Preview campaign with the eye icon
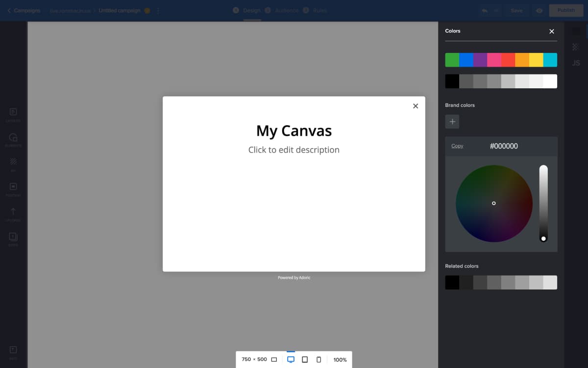588x368 pixels. point(539,10)
